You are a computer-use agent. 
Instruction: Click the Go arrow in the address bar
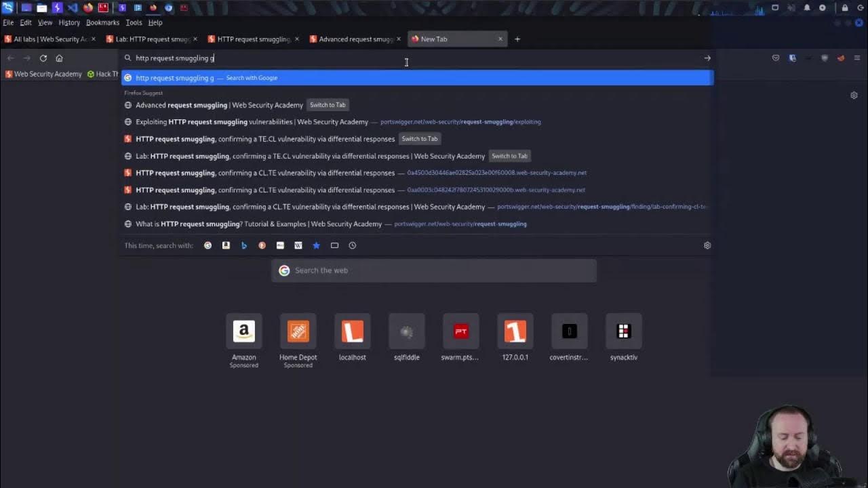point(707,58)
